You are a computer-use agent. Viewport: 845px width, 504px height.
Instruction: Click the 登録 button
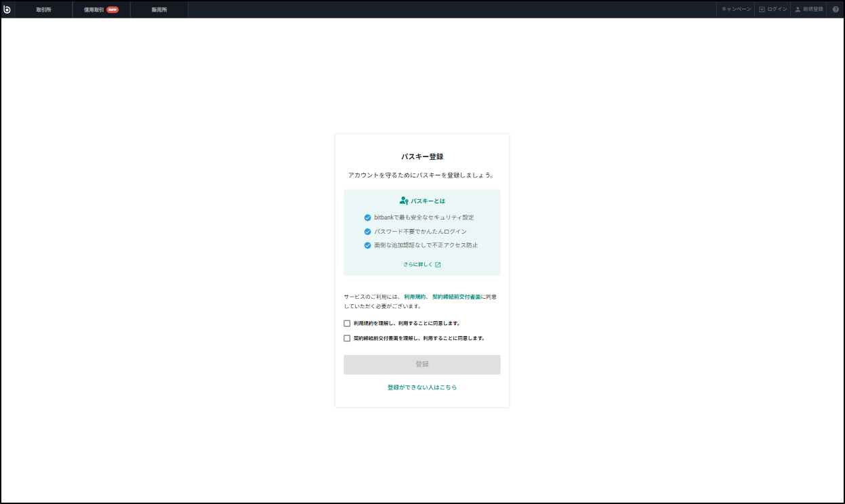(421, 364)
